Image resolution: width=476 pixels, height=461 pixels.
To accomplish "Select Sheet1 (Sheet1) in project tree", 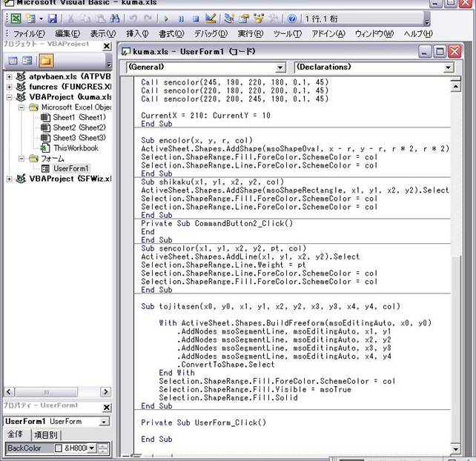I will tap(79, 117).
